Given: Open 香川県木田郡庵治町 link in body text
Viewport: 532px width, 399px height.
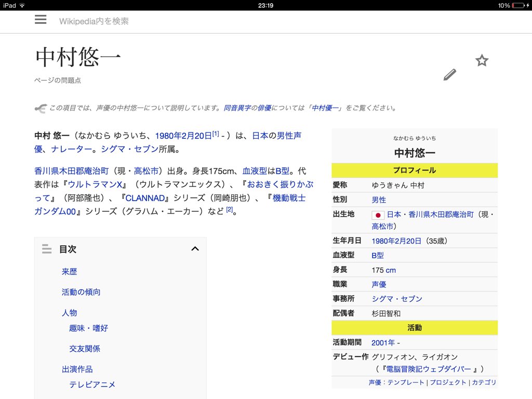Looking at the screenshot, I should tap(72, 170).
